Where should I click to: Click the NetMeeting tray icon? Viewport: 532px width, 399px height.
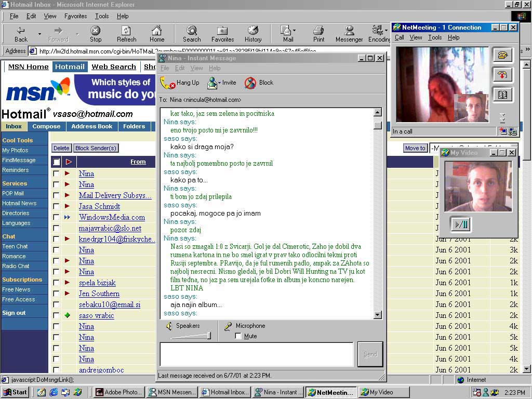495,392
